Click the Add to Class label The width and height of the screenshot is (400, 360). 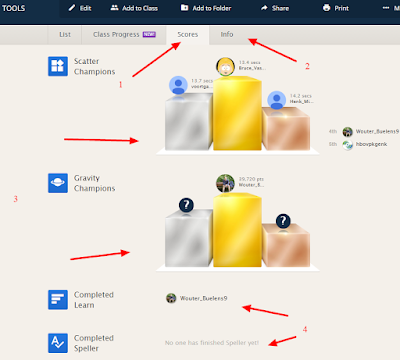pos(140,8)
